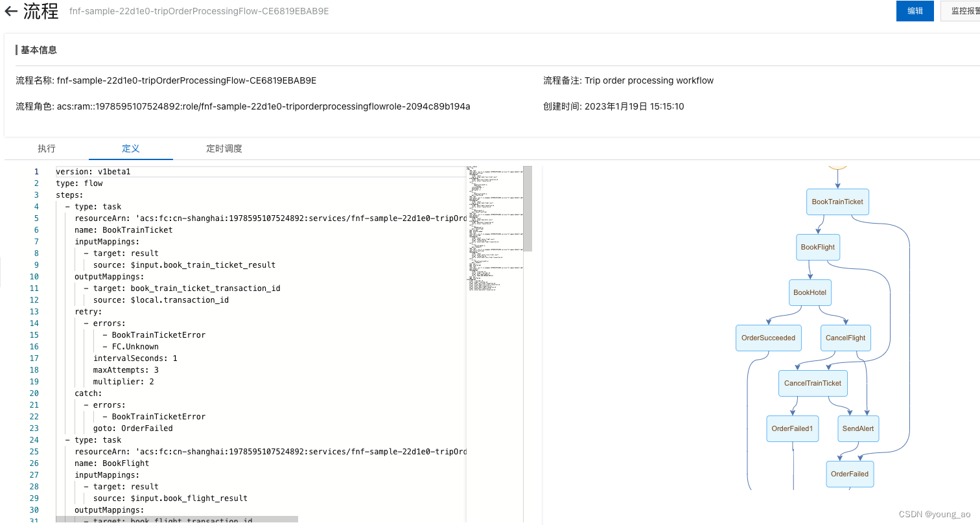This screenshot has height=525, width=980.
Task: Click the 编辑 button to edit the flow
Action: pyautogui.click(x=915, y=11)
